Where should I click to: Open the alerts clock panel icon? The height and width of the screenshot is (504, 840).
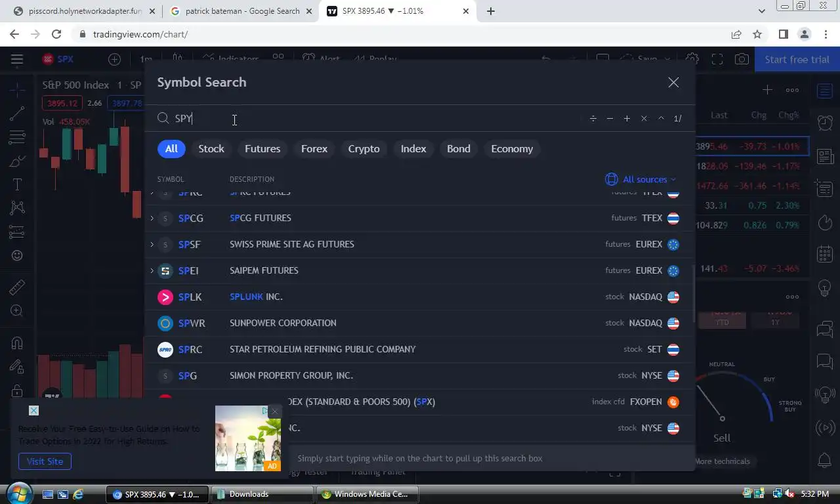click(x=825, y=122)
